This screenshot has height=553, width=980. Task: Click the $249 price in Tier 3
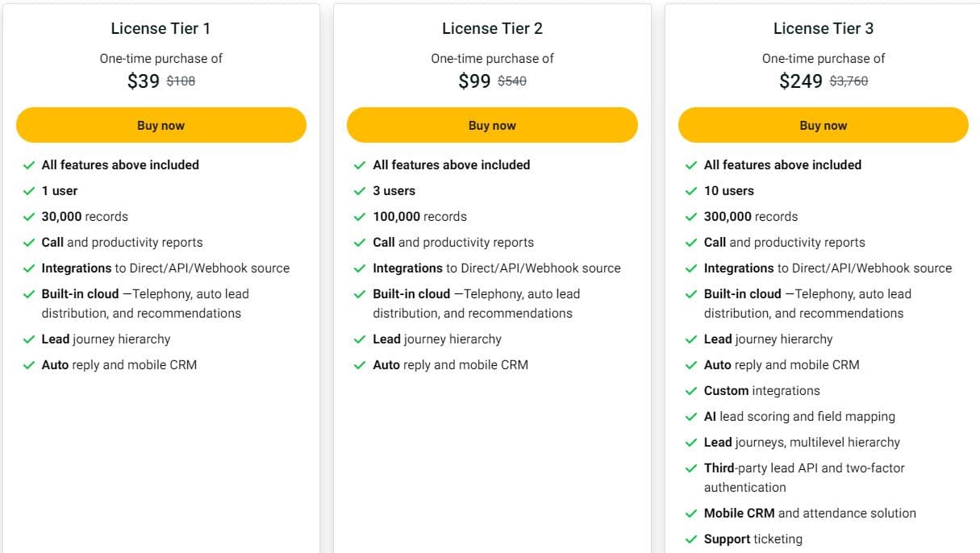click(800, 81)
